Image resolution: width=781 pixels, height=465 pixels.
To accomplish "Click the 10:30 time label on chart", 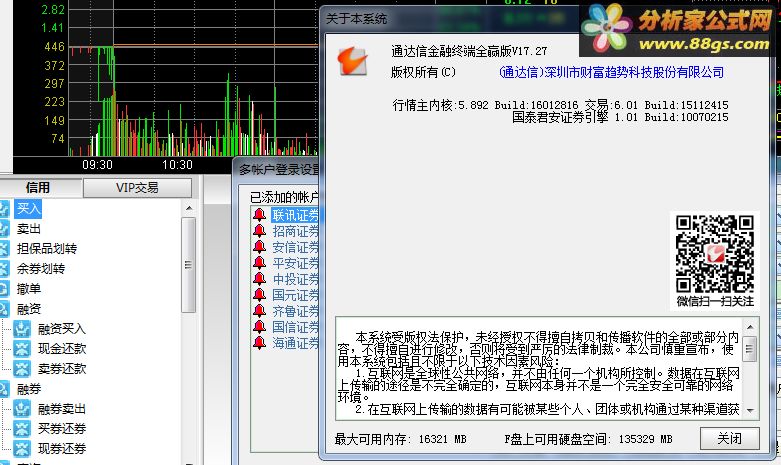I will coord(177,165).
